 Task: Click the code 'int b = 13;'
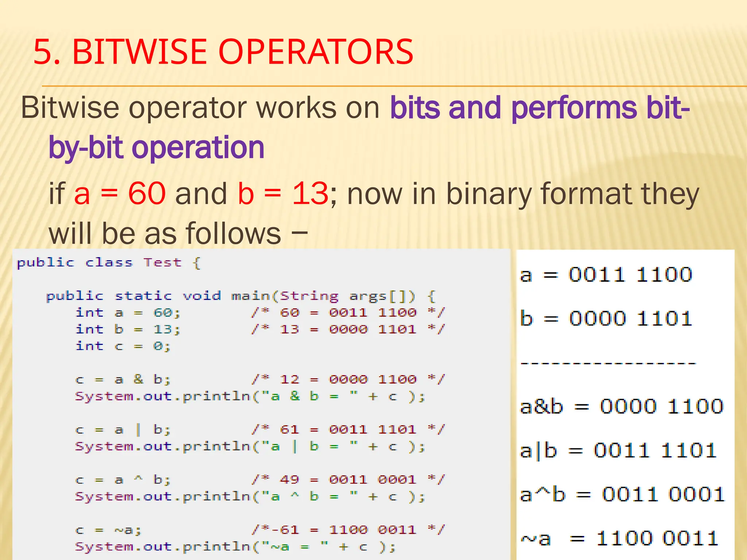coord(128,329)
